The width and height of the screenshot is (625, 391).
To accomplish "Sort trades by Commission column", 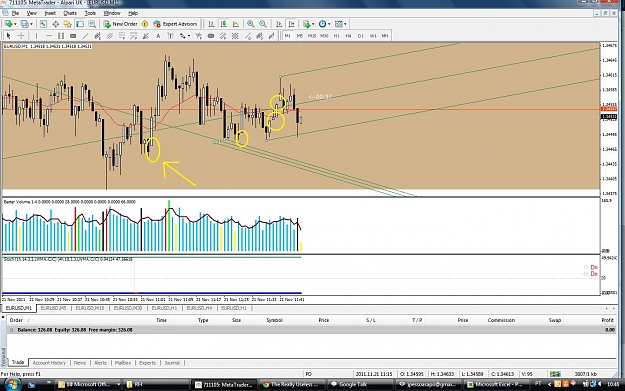I will [501, 320].
